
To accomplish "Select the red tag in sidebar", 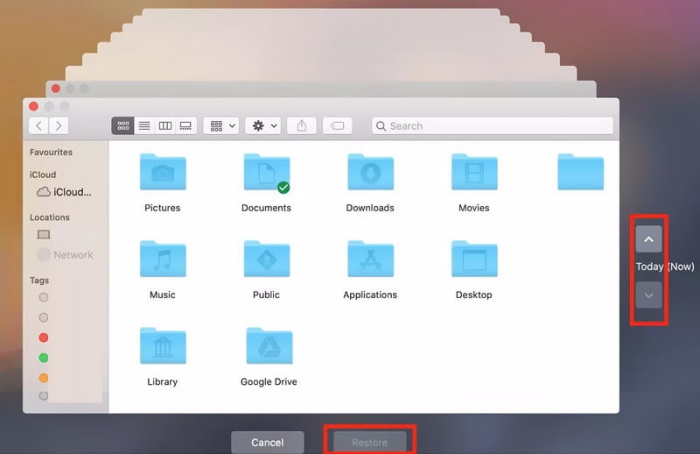I will tap(43, 338).
